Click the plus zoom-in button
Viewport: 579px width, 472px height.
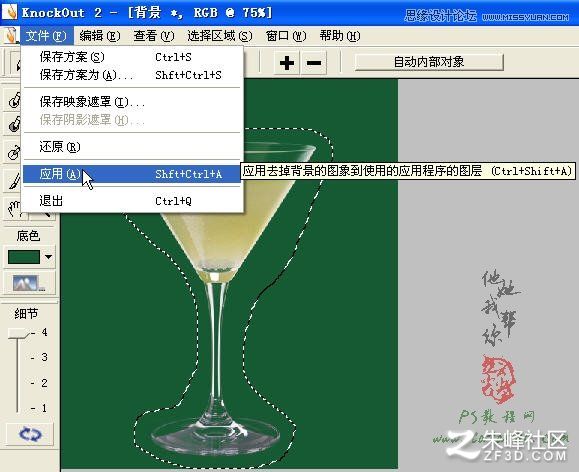(287, 62)
